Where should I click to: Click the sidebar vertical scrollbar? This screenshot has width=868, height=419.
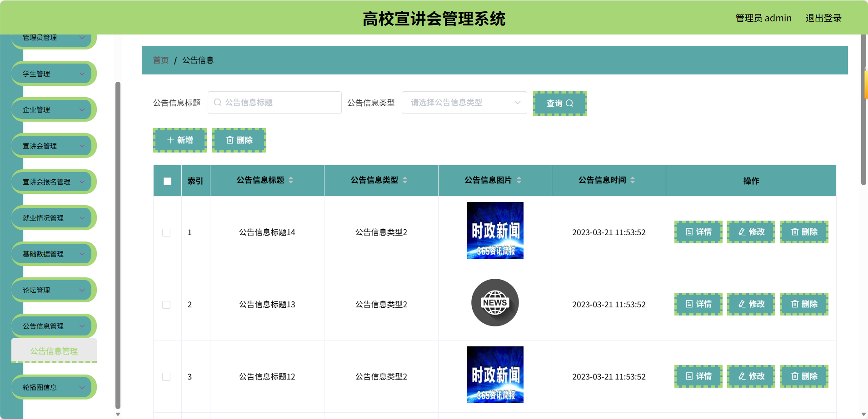[118, 245]
